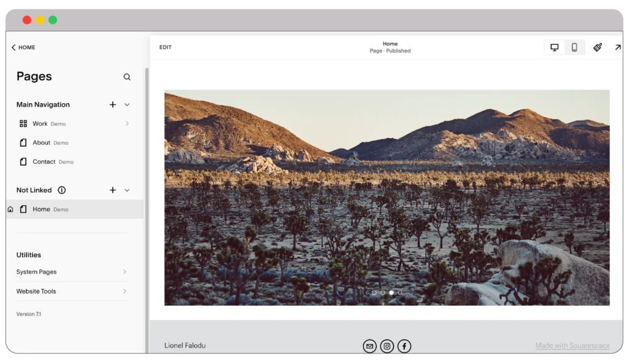The width and height of the screenshot is (629, 364).
Task: Open the Facebook icon in the footer
Action: coord(404,346)
